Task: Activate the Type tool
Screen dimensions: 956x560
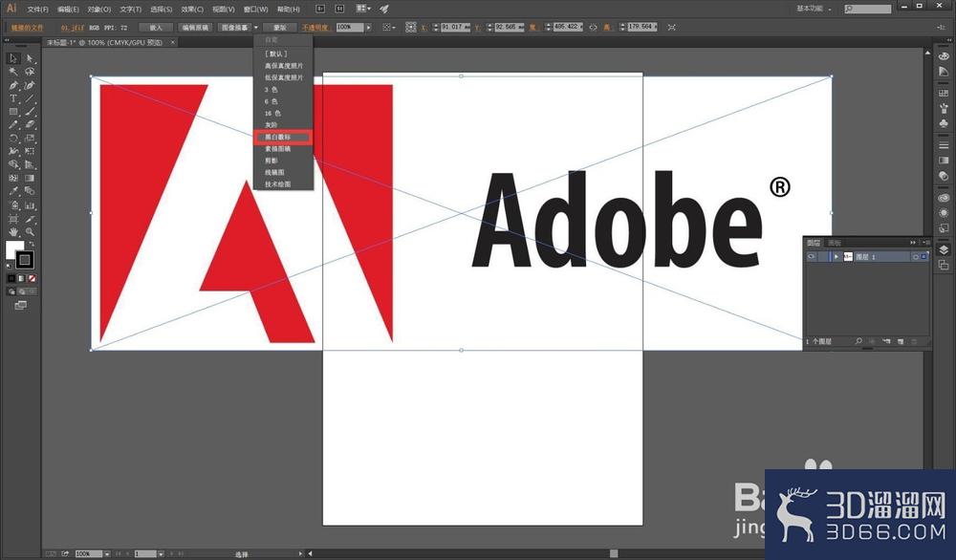Action: (x=12, y=98)
